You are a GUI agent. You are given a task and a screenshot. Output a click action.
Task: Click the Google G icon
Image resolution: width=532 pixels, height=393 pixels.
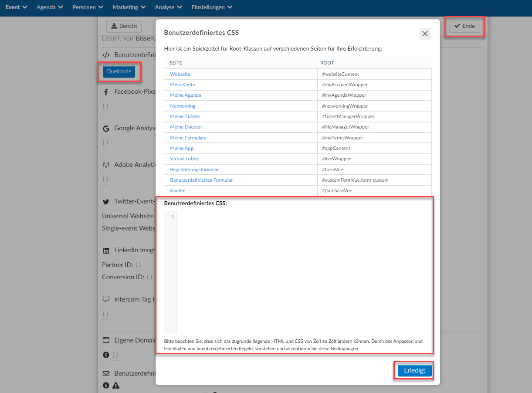(x=105, y=129)
